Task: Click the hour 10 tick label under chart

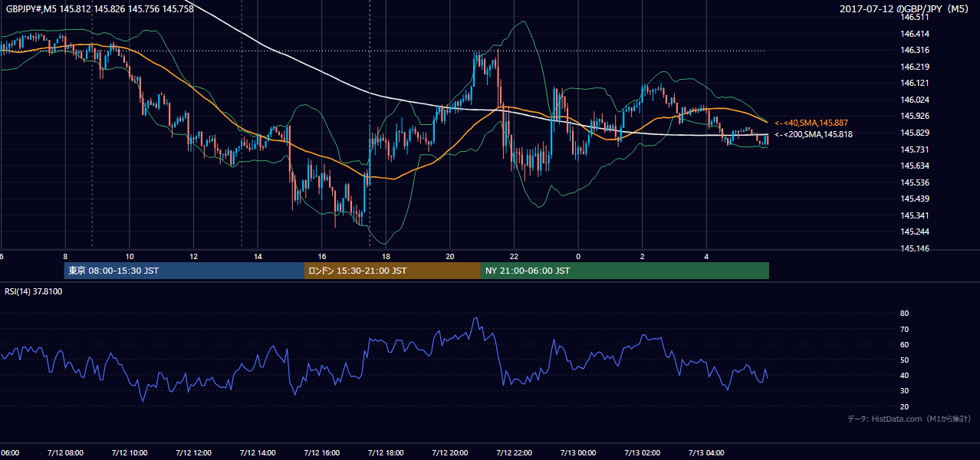Action: click(130, 256)
